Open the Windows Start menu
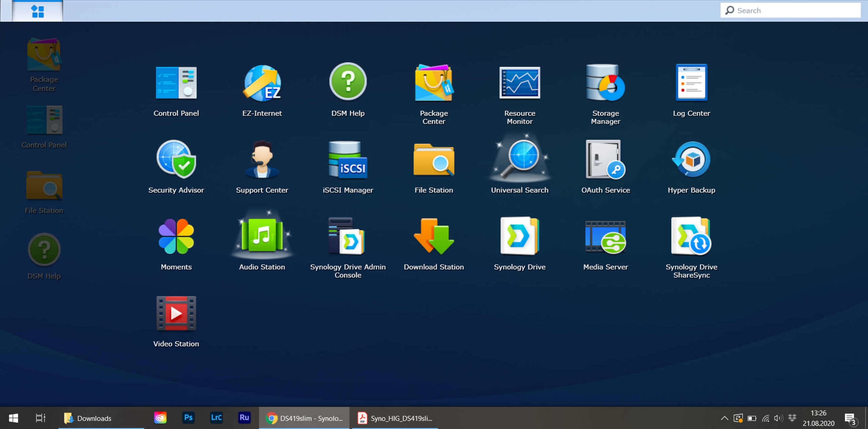 pos(13,418)
